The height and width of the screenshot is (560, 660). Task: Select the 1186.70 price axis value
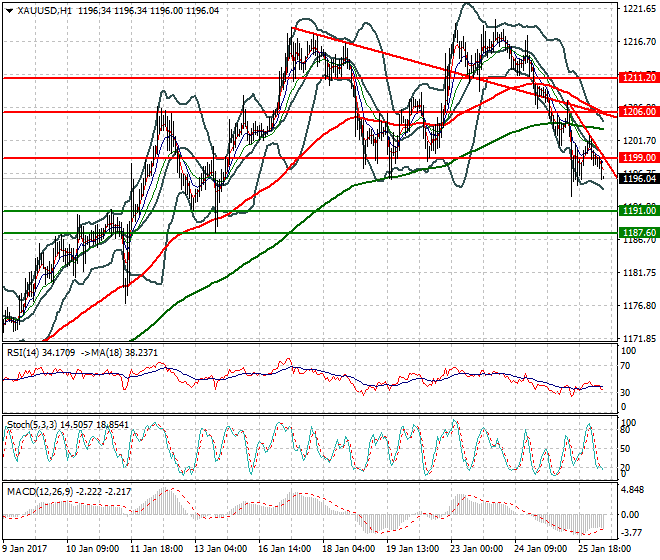[x=639, y=240]
